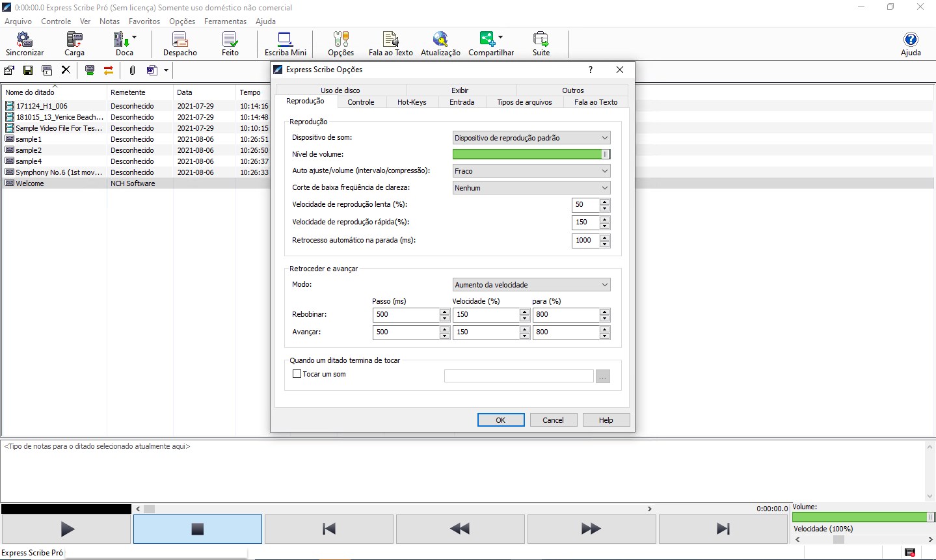This screenshot has width=936, height=560.
Task: Confirm the options with OK
Action: tap(501, 420)
